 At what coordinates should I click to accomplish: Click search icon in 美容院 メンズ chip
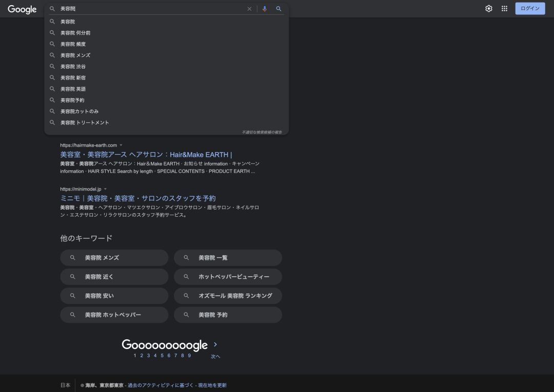pyautogui.click(x=72, y=258)
